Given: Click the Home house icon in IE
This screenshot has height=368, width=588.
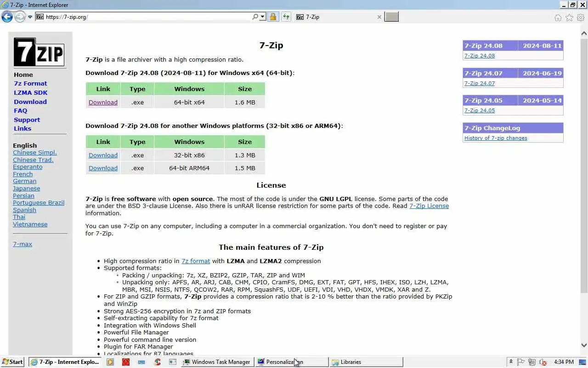Looking at the screenshot, I should point(558,17).
